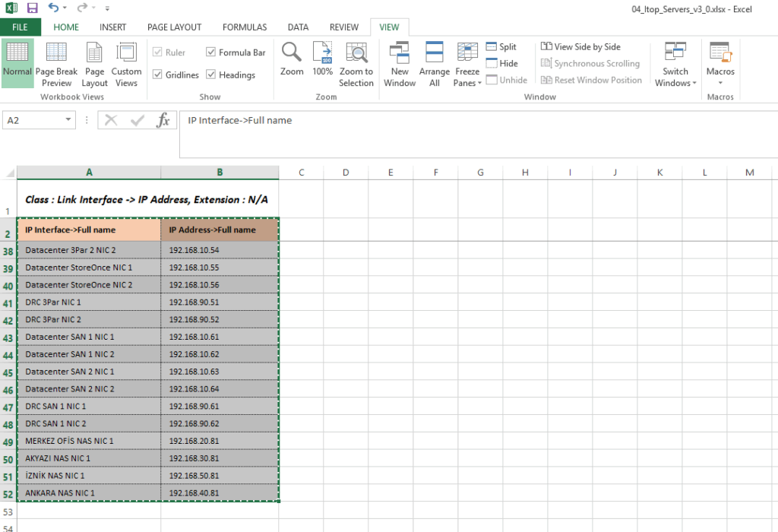
Task: Click the Page Break Preview icon
Action: click(x=56, y=53)
